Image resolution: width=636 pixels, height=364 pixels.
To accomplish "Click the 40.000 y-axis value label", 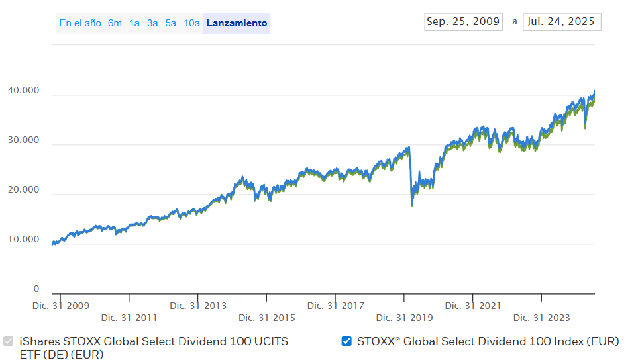I will 24,91.
